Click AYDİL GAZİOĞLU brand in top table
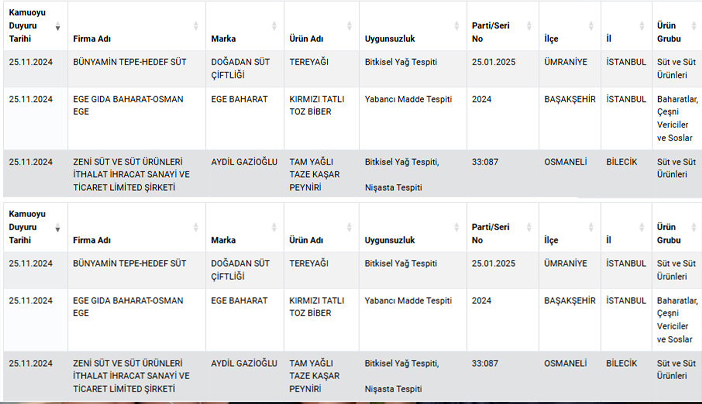 (x=244, y=162)
